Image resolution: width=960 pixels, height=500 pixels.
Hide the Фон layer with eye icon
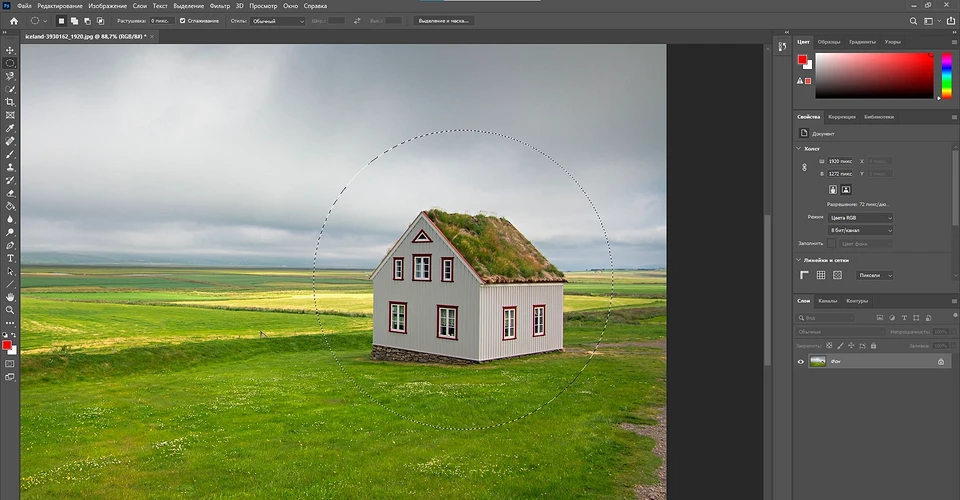coord(801,362)
